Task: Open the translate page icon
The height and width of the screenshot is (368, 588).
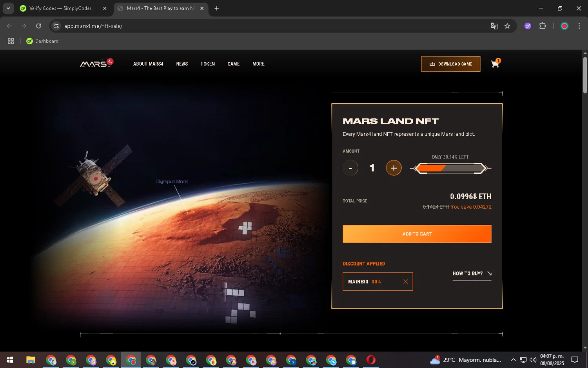Action: [494, 26]
